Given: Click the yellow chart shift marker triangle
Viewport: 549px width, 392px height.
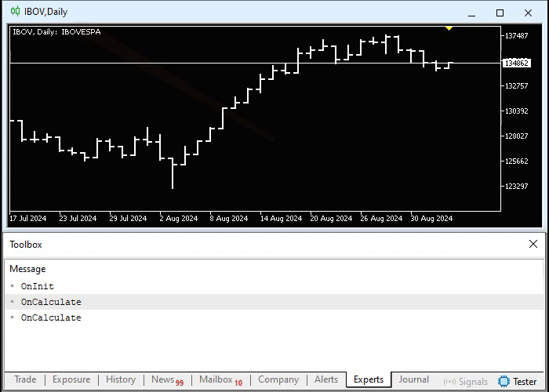Looking at the screenshot, I should pyautogui.click(x=449, y=28).
